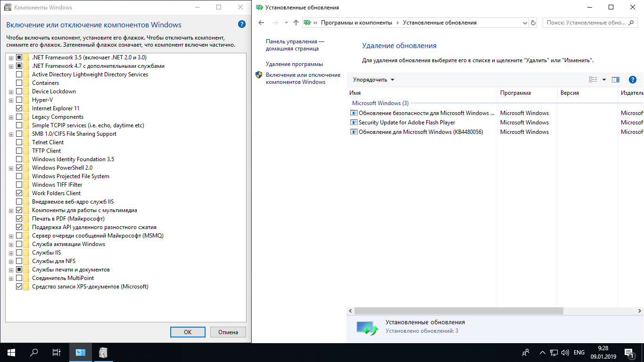Expand the .NET Framework 3.5 node

[x=11, y=58]
